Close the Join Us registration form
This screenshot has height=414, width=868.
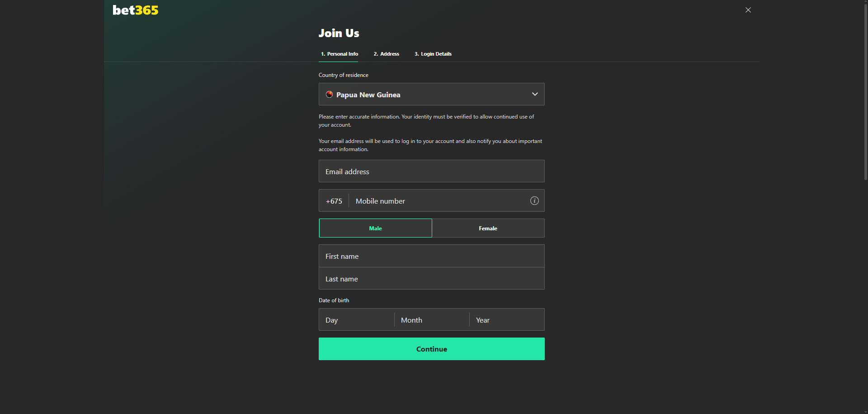coord(748,10)
